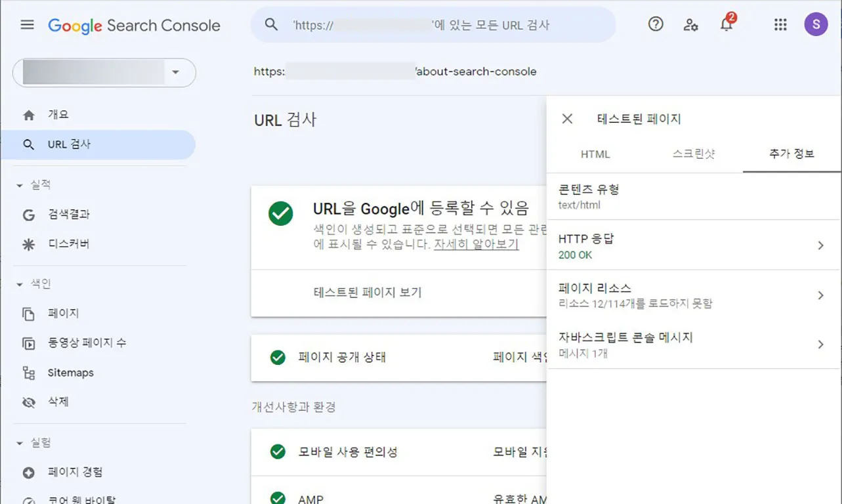842x504 pixels.
Task: Click the Google Search Console logo
Action: pyautogui.click(x=134, y=26)
